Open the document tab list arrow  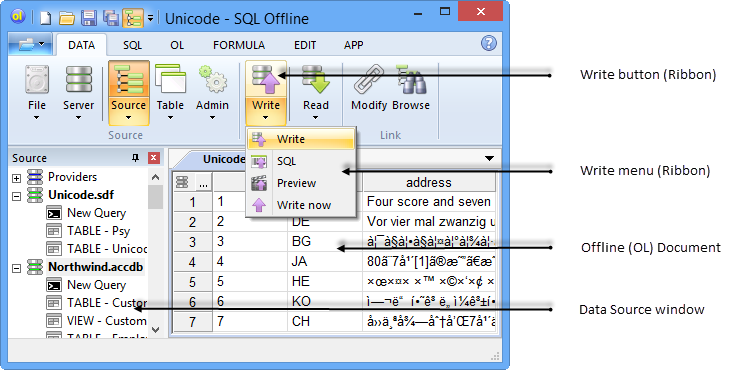pos(489,158)
